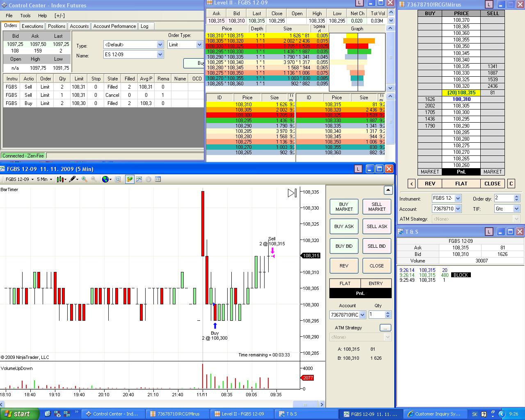Open the chart style candlestick dropdown

point(62,179)
